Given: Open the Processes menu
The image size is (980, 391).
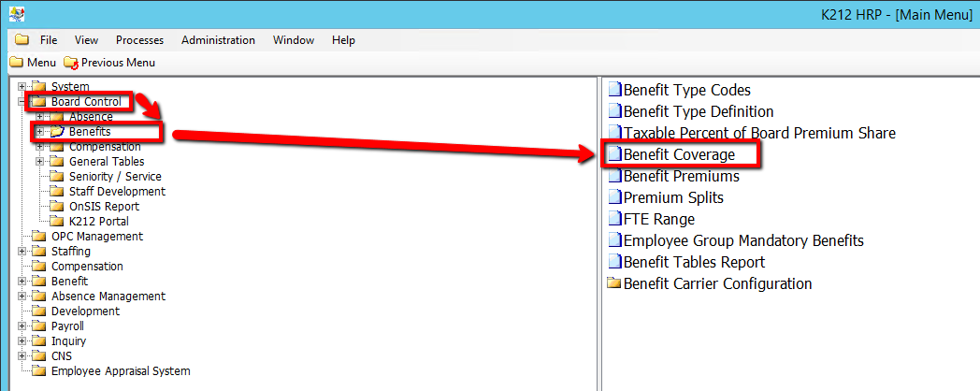Looking at the screenshot, I should pos(139,40).
